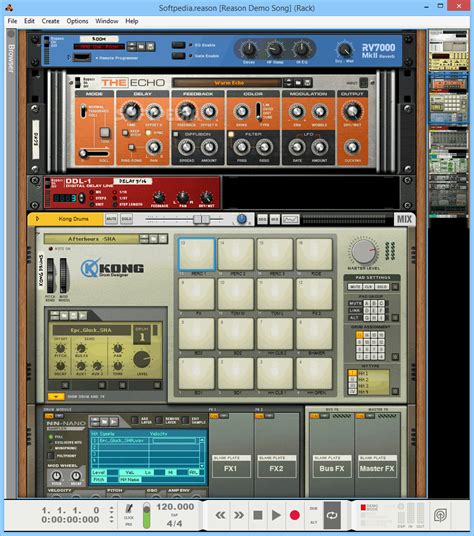Click the Fast Forward button in the transport
Viewport: 474px width, 536px height.
click(239, 515)
